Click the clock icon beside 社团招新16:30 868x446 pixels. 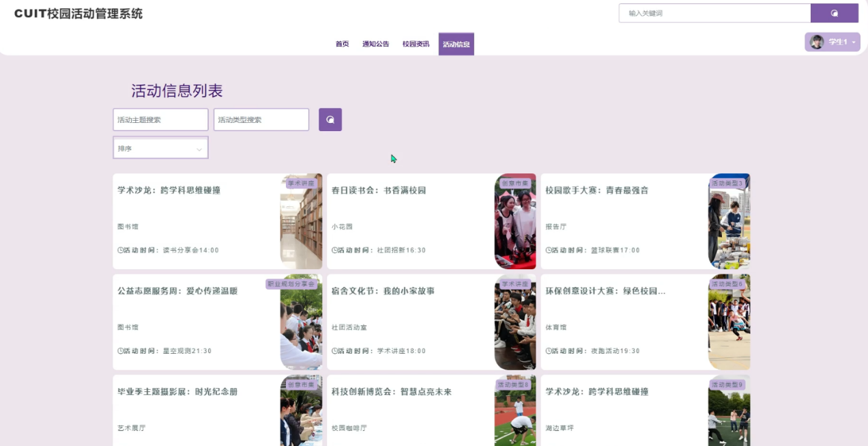(334, 250)
